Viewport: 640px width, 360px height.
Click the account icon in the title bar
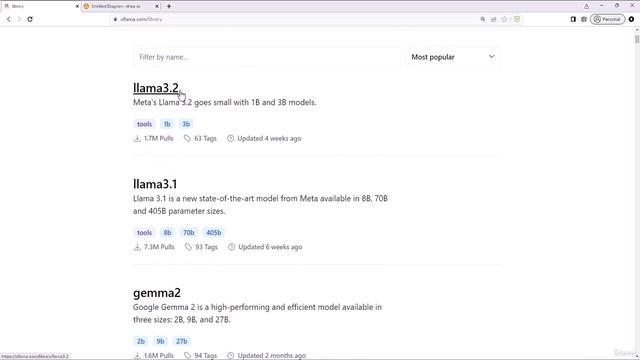587,6
